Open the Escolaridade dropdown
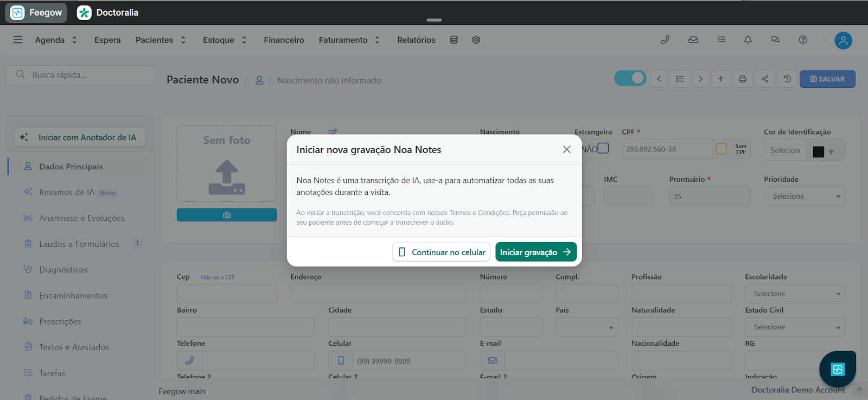The width and height of the screenshot is (868, 400). [x=795, y=294]
